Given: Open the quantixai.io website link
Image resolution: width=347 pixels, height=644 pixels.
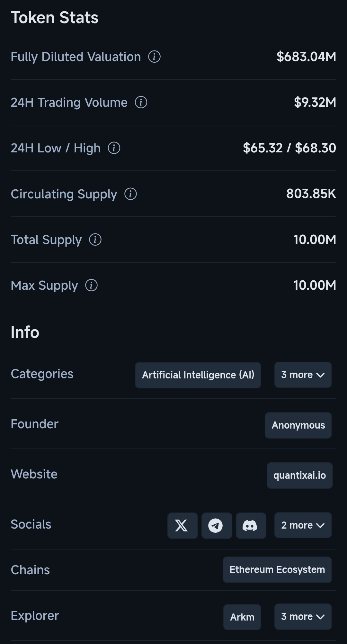Looking at the screenshot, I should coord(299,476).
